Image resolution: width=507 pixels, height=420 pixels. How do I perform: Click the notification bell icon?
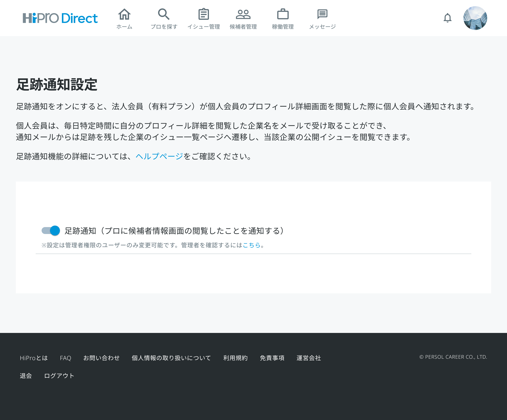tap(447, 18)
